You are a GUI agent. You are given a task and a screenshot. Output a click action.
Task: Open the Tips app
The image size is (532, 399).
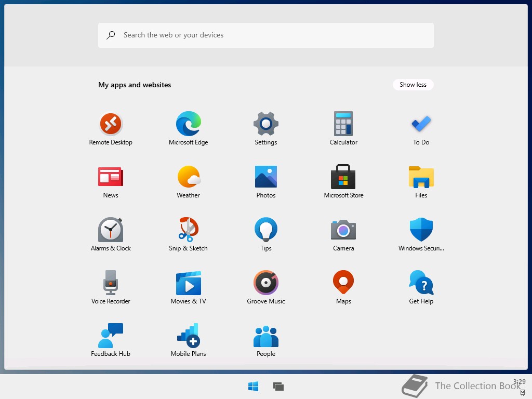click(x=266, y=234)
